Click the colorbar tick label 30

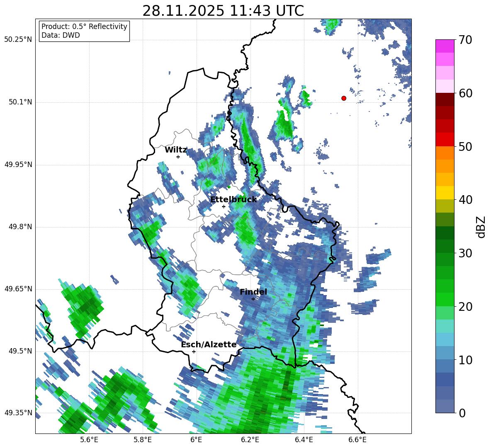[x=466, y=253]
